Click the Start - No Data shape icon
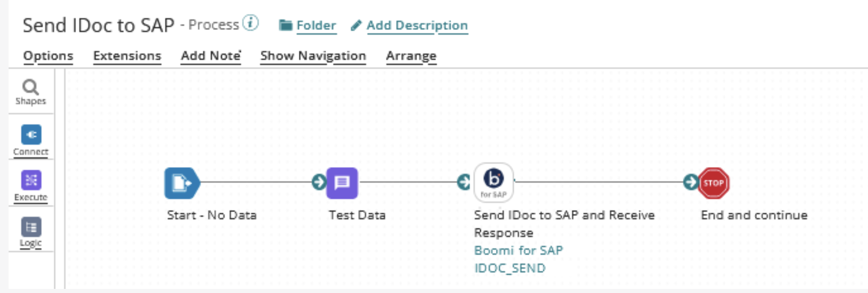Screen dimensions: 868x293 click(182, 183)
